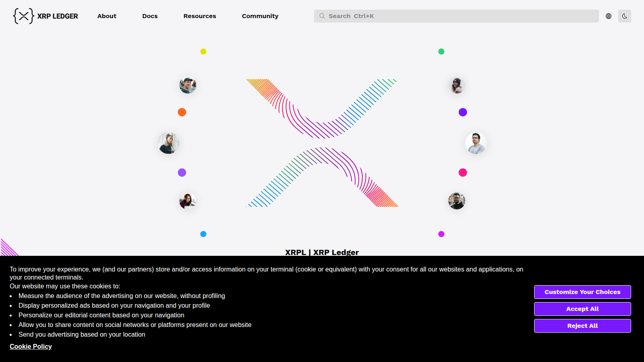Click the woman with blonde hair avatar
The image size is (644, 362).
(x=168, y=143)
